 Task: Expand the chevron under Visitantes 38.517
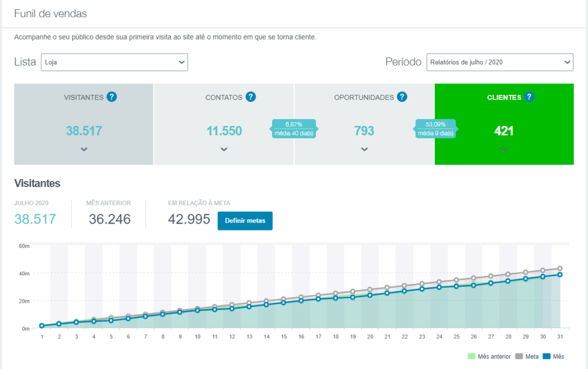pyautogui.click(x=84, y=149)
